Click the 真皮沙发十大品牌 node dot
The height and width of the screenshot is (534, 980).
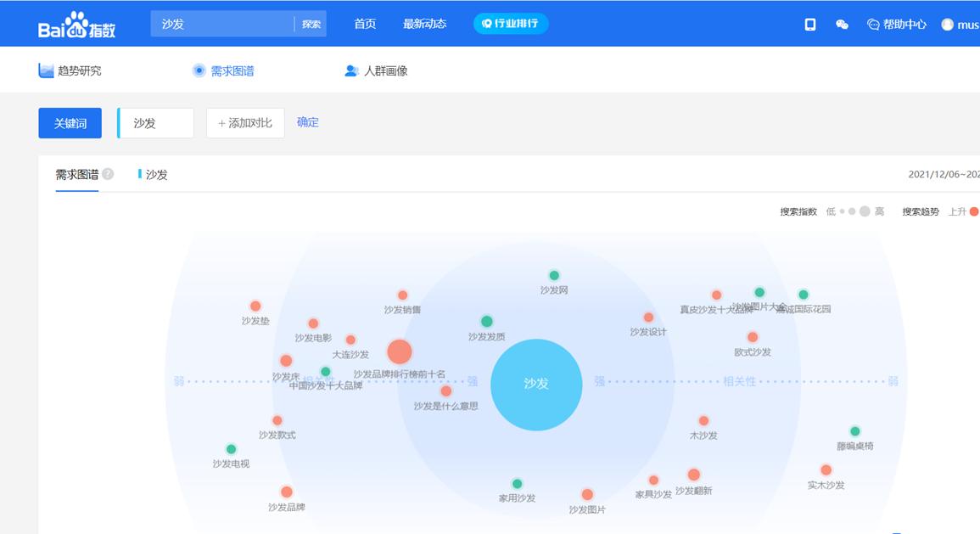coord(716,295)
